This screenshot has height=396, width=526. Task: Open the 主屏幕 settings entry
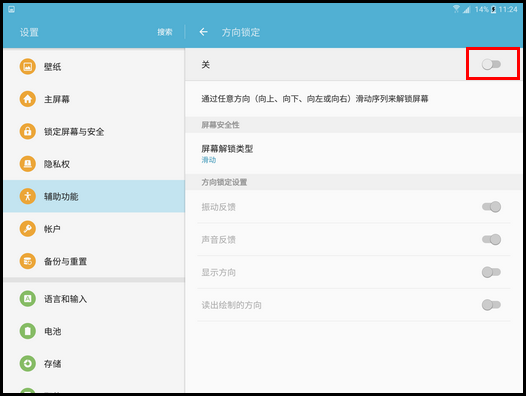coord(94,99)
